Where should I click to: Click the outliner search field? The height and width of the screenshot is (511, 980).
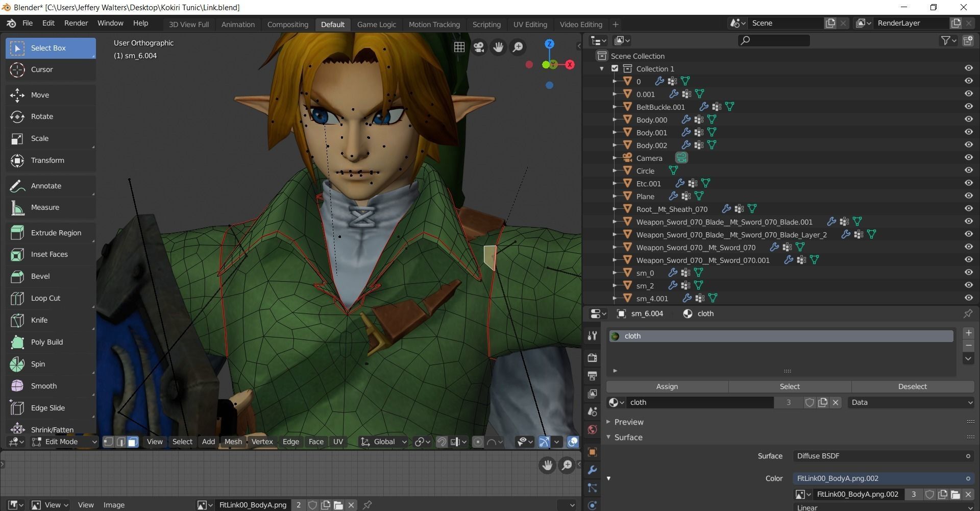(x=773, y=40)
